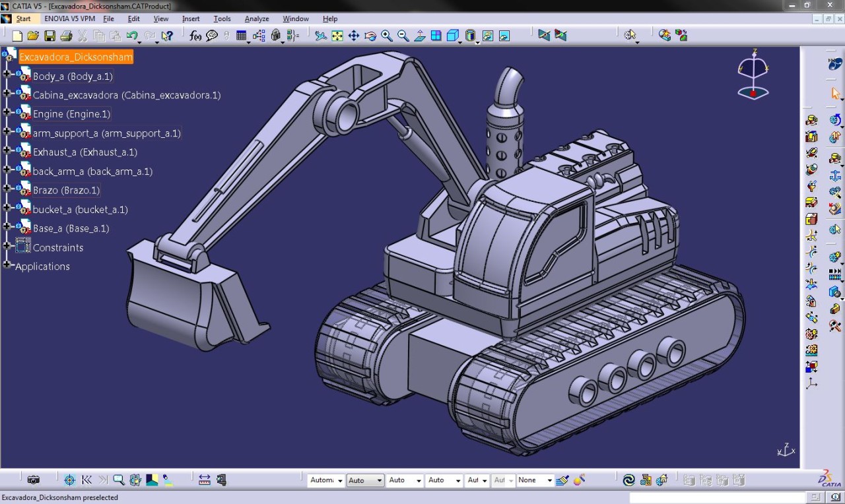Activate Fly mode icon
The height and width of the screenshot is (504, 845).
pos(321,36)
